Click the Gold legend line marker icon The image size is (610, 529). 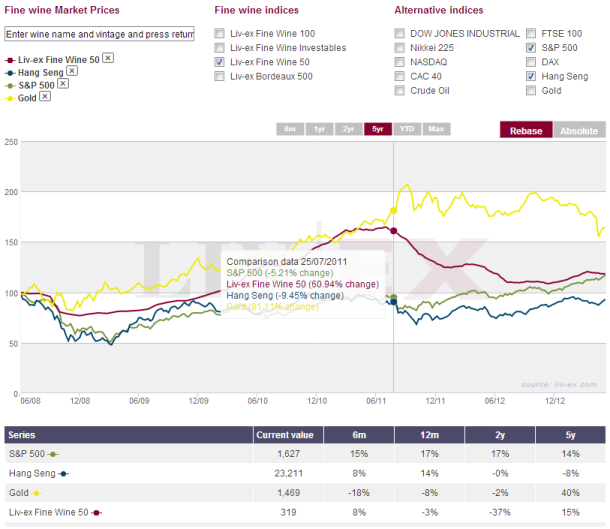pyautogui.click(x=9, y=98)
